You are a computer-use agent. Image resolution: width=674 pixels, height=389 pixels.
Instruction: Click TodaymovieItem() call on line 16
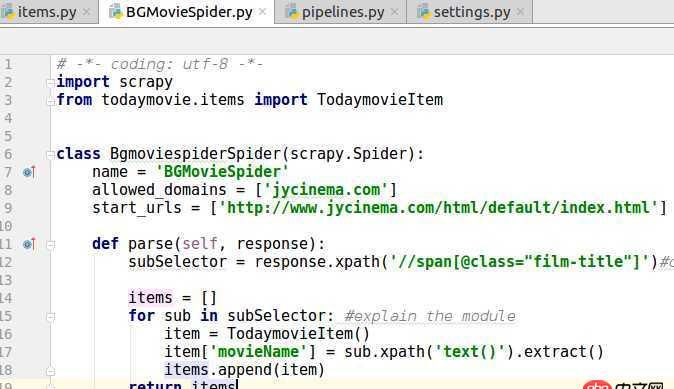tap(298, 334)
